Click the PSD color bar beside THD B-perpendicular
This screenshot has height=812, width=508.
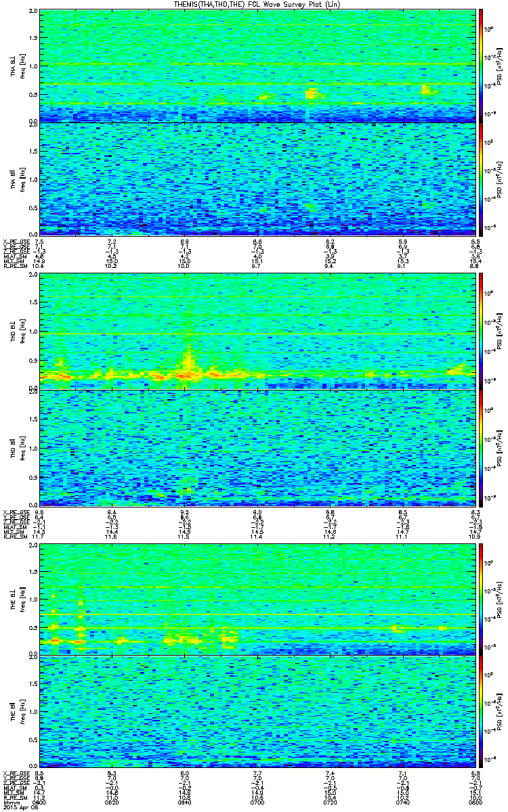(480, 332)
